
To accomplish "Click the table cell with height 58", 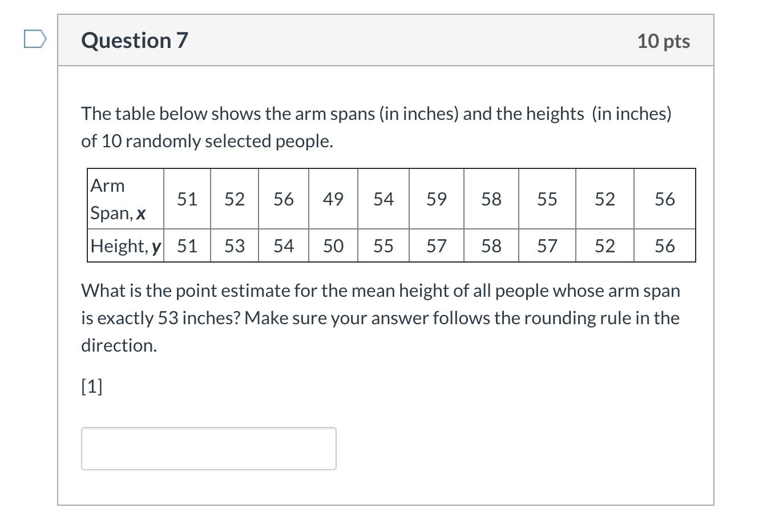I will click(491, 245).
